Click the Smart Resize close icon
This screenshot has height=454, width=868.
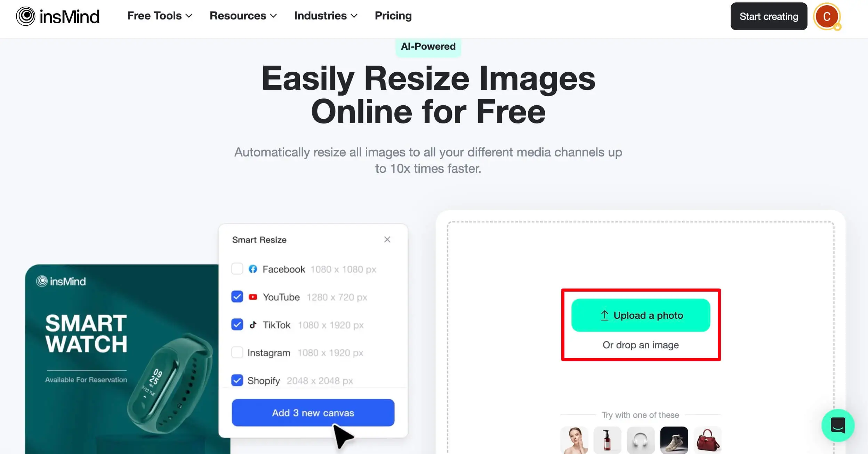(387, 239)
